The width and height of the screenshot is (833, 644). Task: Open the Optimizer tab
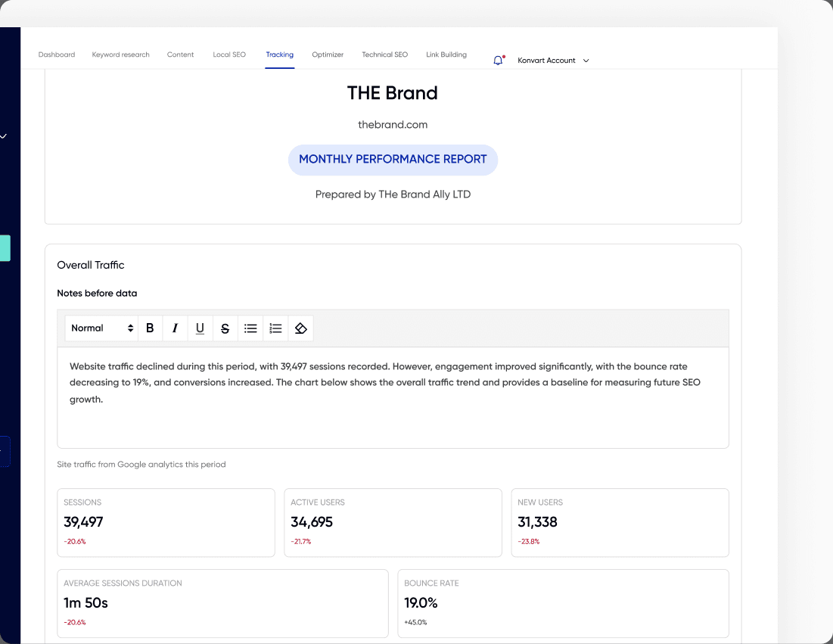tap(328, 54)
